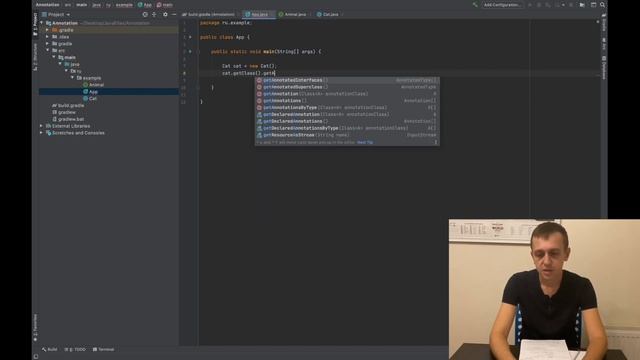Hide the Project panel with minus icon
The height and width of the screenshot is (360, 640).
(x=174, y=14)
